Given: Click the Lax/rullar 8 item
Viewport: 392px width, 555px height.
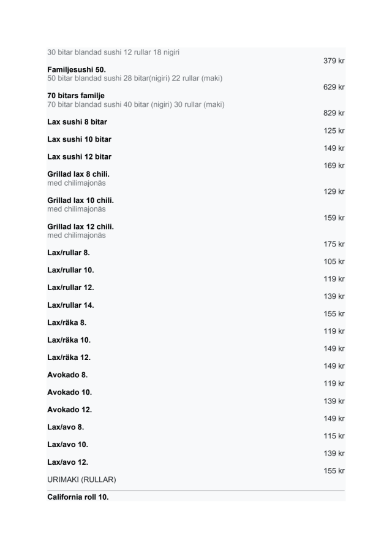Looking at the screenshot, I should click(x=69, y=253).
